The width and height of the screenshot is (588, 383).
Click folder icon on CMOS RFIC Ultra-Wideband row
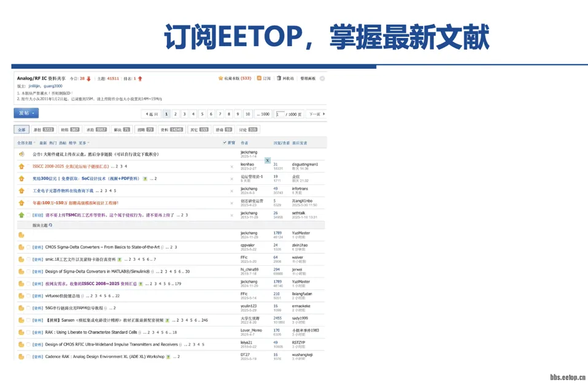coord(21,344)
